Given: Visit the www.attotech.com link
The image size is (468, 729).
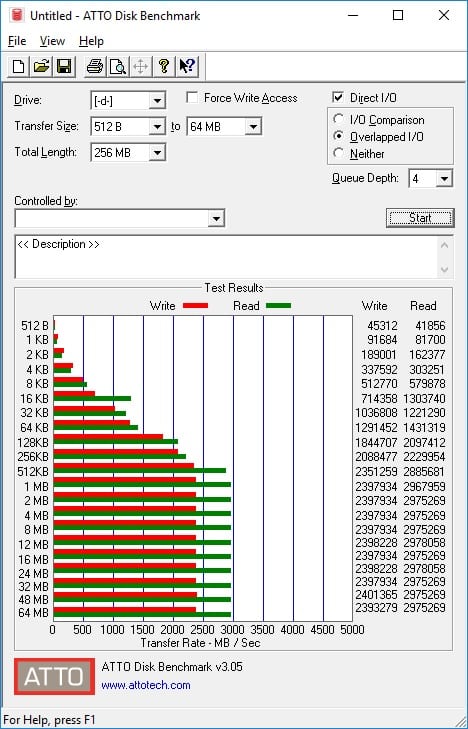Looking at the screenshot, I should click(x=146, y=685).
